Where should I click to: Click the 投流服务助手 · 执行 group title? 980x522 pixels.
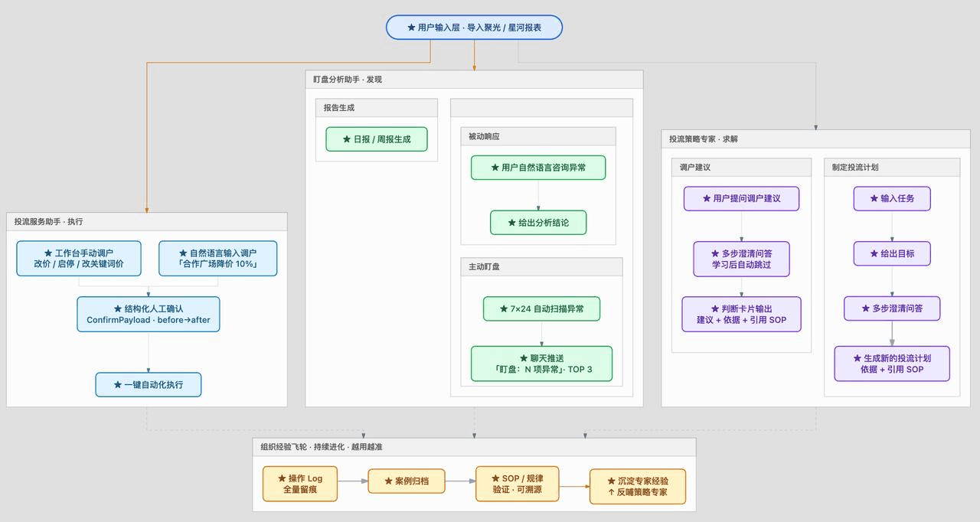[x=48, y=222]
